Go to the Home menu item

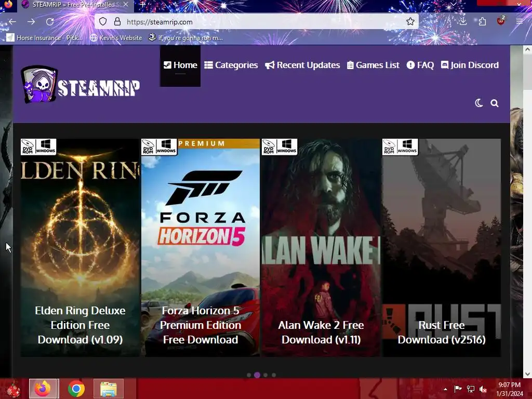[x=180, y=65]
